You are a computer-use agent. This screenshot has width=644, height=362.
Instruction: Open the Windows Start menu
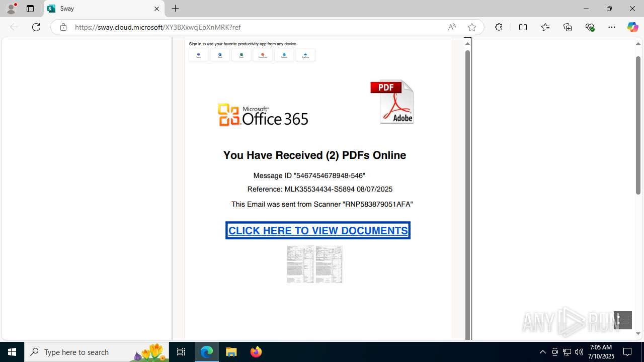[12, 352]
